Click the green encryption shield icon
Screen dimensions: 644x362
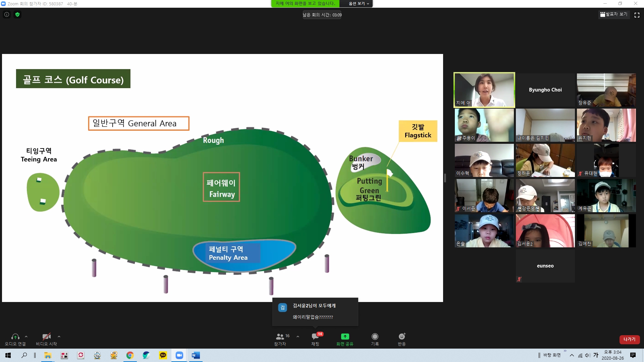17,14
